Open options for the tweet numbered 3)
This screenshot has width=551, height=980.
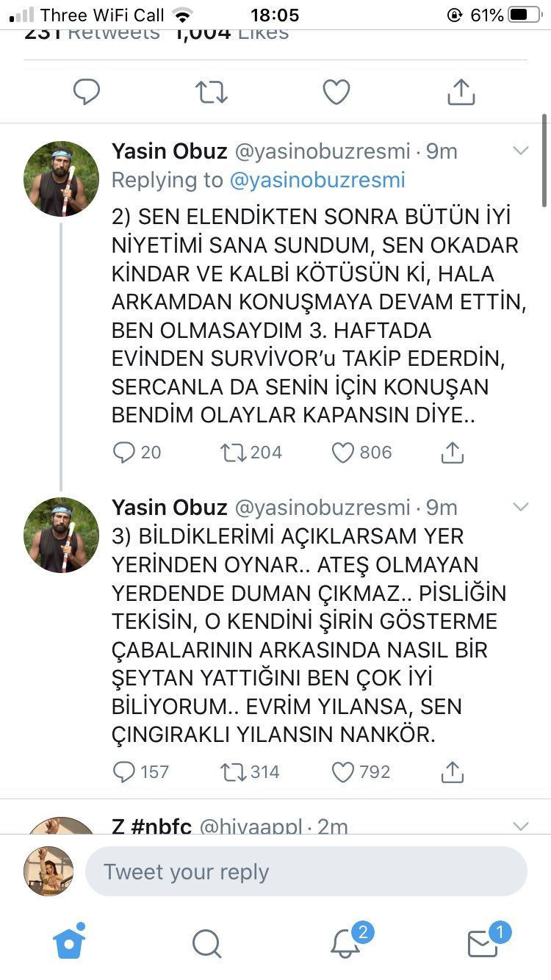521,507
